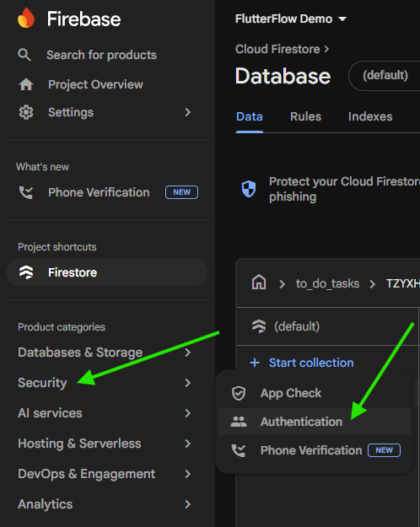Click the search magnifier icon
420x527 pixels.
pos(24,55)
